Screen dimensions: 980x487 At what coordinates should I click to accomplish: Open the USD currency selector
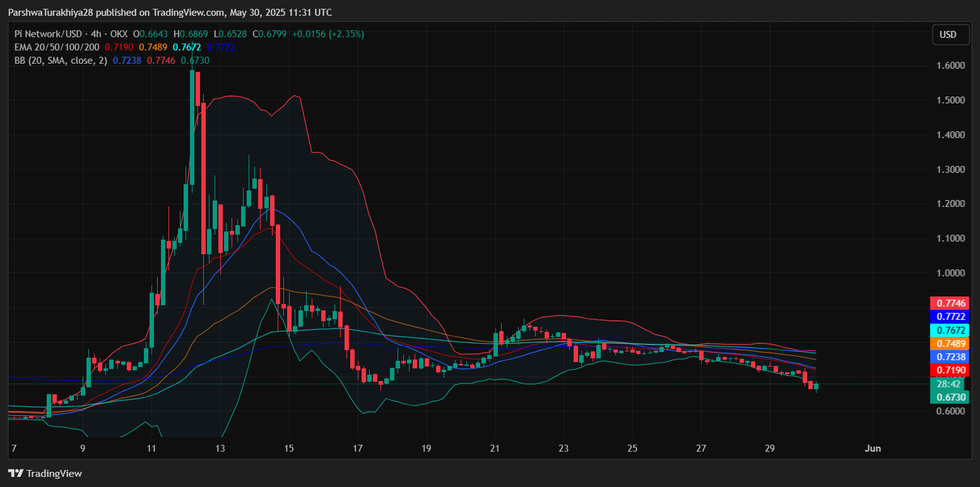950,35
